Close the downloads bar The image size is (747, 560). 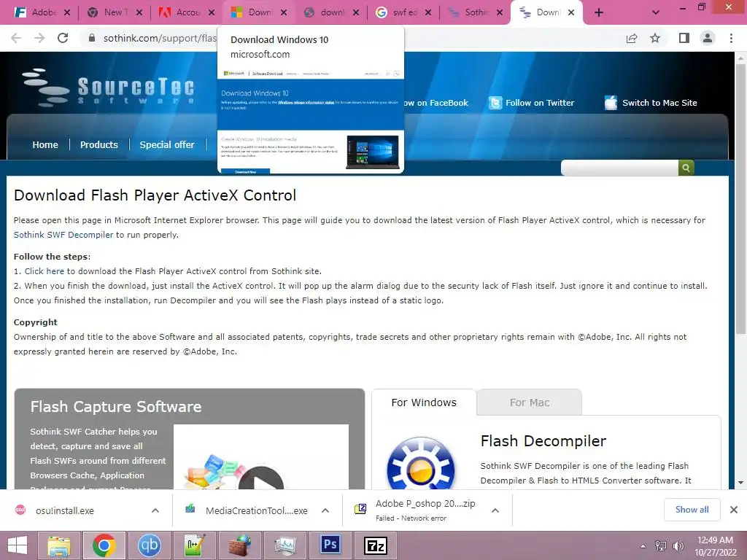tap(734, 510)
